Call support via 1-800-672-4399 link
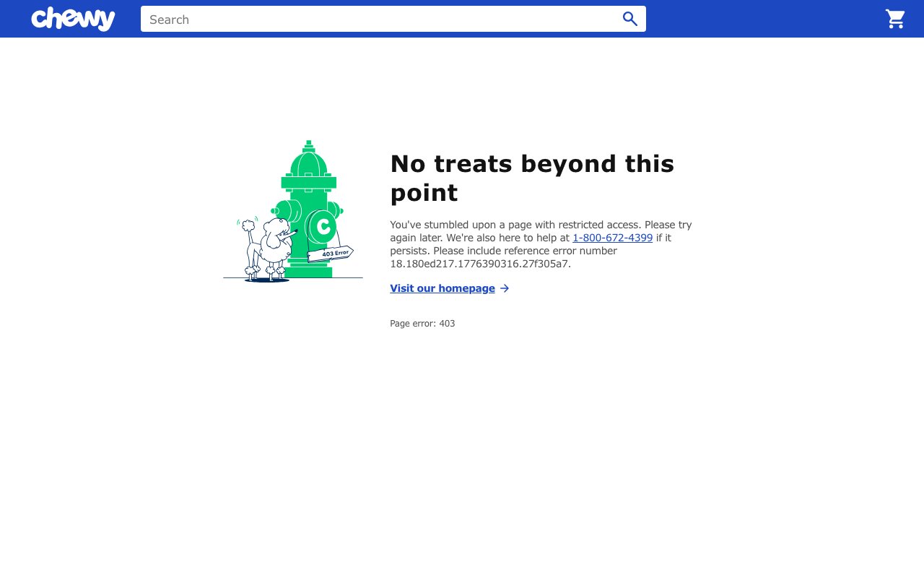Image resolution: width=924 pixels, height=578 pixels. 612,238
